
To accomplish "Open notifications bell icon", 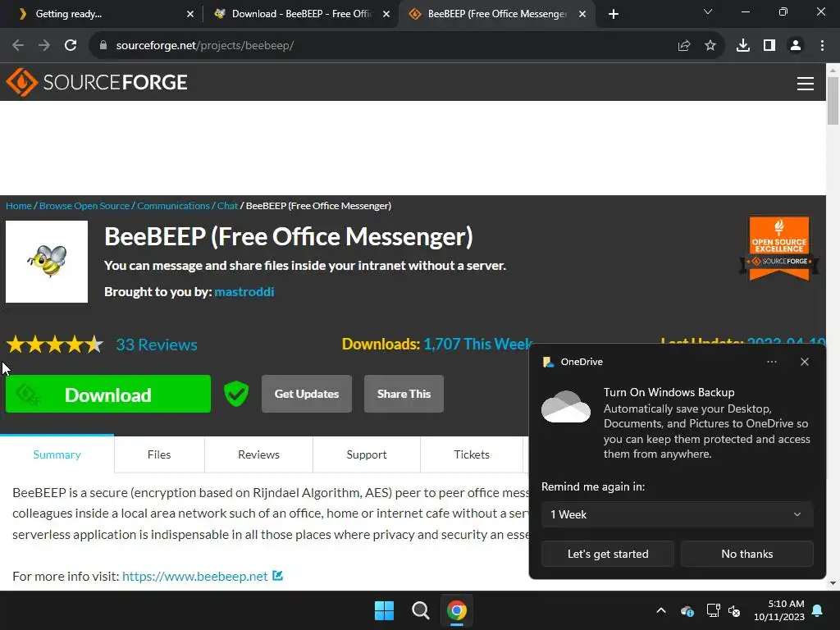I will pyautogui.click(x=818, y=610).
